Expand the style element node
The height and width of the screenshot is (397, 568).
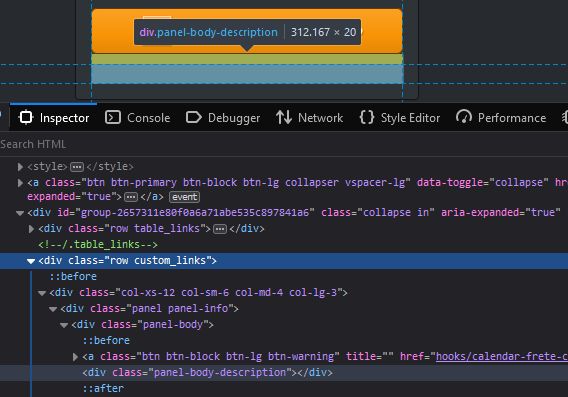tap(20, 167)
